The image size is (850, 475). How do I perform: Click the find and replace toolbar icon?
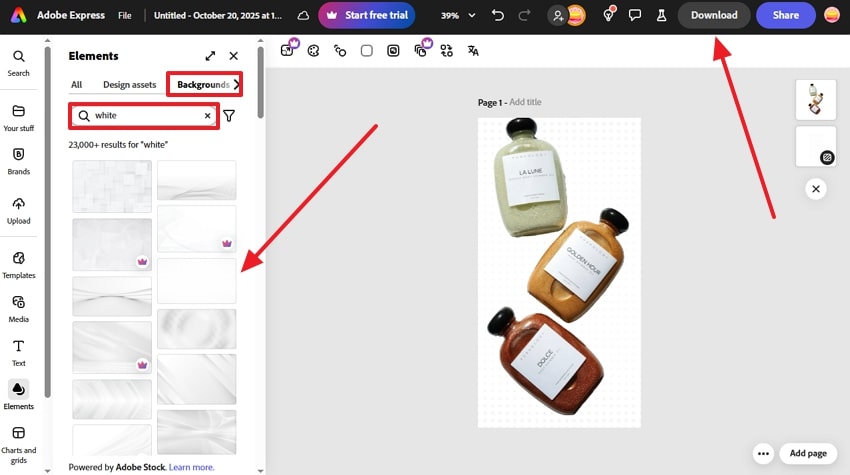(x=447, y=51)
